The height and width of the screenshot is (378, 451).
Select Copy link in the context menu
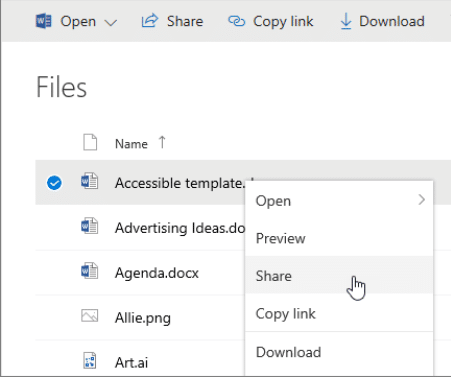click(339, 313)
